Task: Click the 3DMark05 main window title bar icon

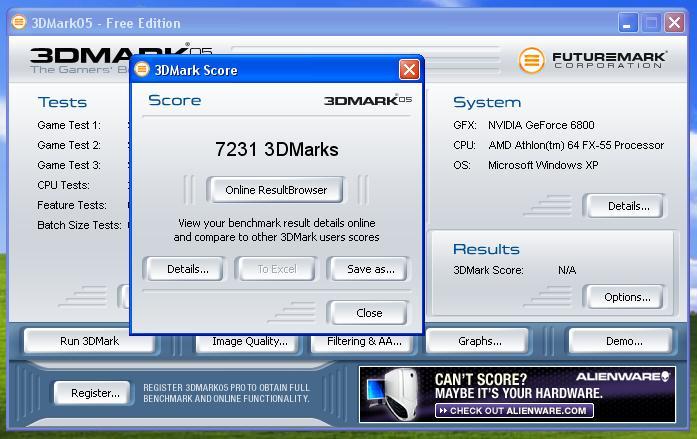Action: [x=19, y=22]
